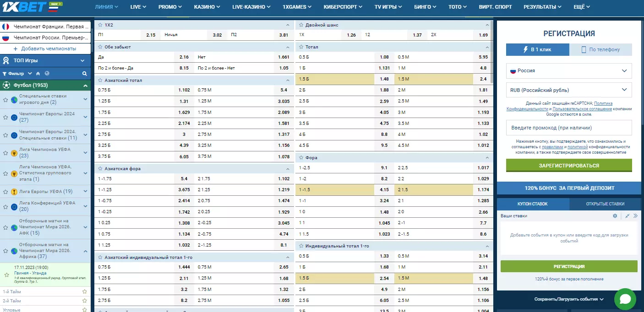Image resolution: width=644 pixels, height=312 pixels.
Task: Open the live chat bubble
Action: 625,299
